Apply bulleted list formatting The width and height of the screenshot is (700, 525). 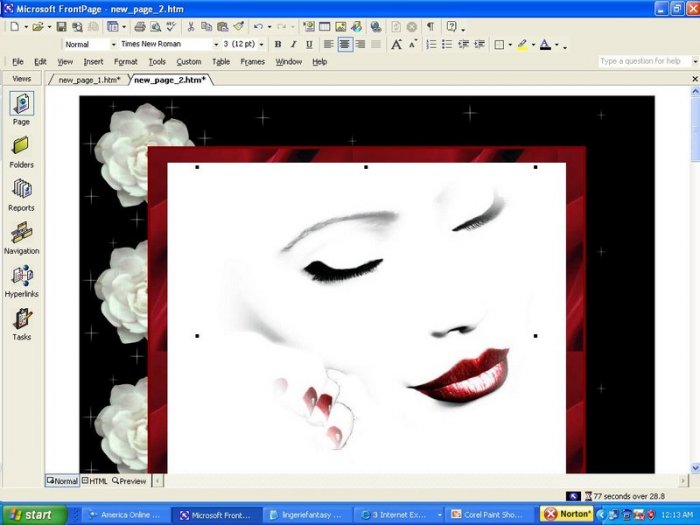[447, 44]
